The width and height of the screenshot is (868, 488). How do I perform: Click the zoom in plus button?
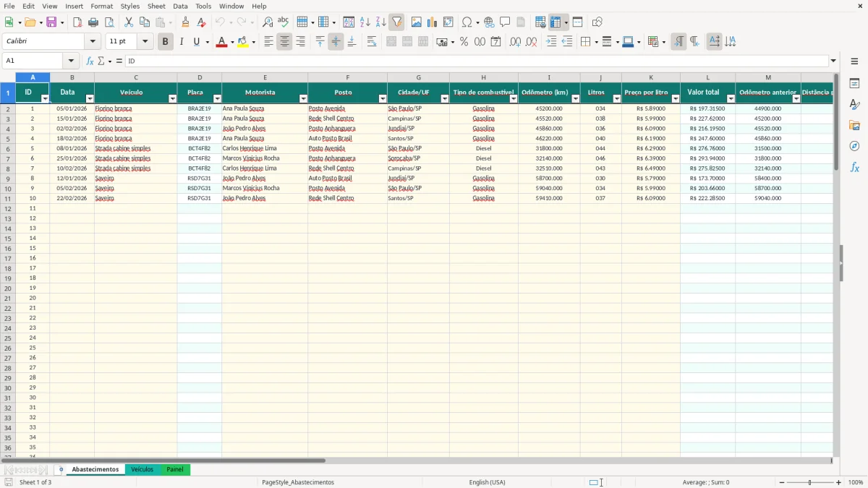tap(839, 482)
